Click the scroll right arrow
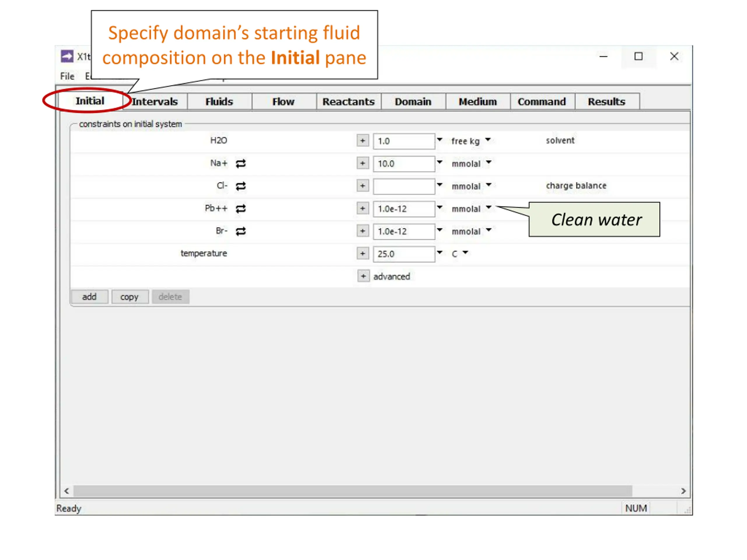Screen dimensions: 747x560 click(683, 491)
